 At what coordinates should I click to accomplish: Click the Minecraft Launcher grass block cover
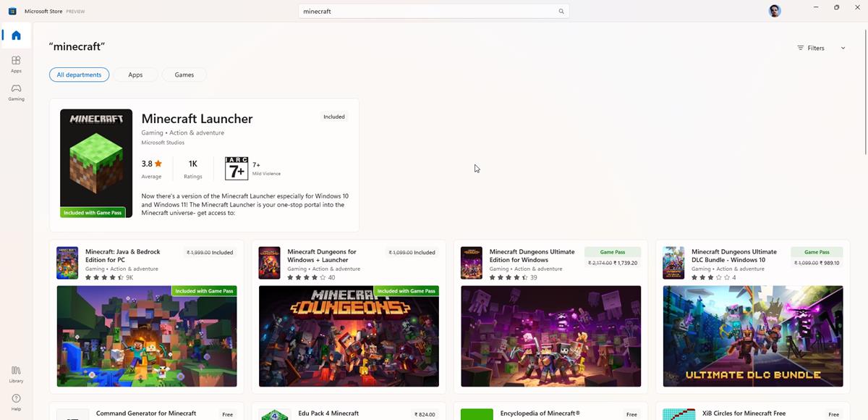[x=96, y=163]
